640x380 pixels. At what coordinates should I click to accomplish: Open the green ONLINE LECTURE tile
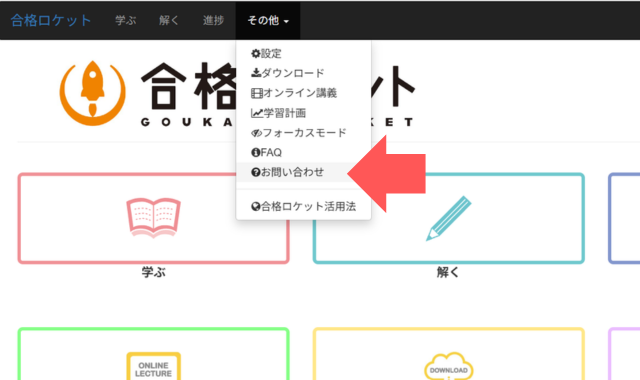[x=153, y=354]
